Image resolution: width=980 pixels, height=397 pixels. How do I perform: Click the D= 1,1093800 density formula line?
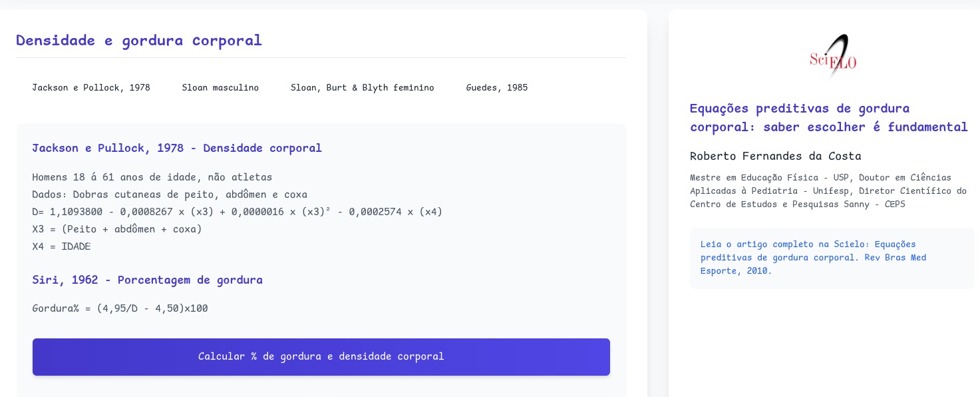[237, 212]
